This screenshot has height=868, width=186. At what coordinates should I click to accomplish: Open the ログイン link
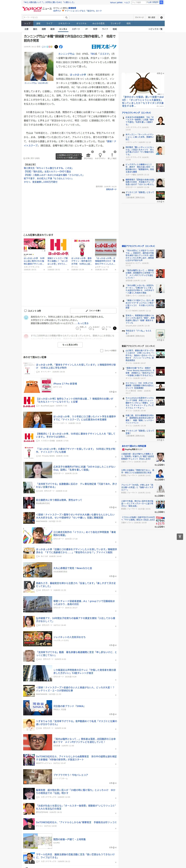click(57, 11)
